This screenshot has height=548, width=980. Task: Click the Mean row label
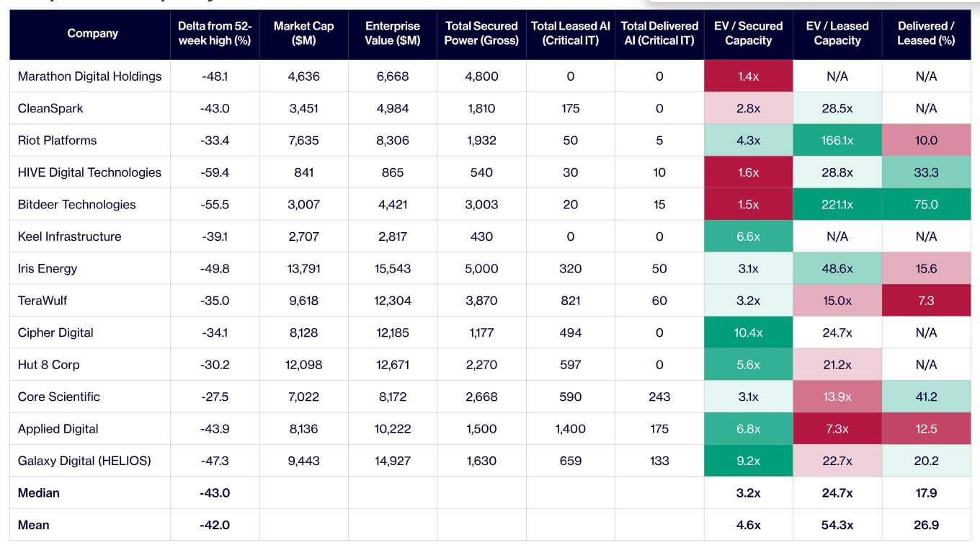(33, 525)
